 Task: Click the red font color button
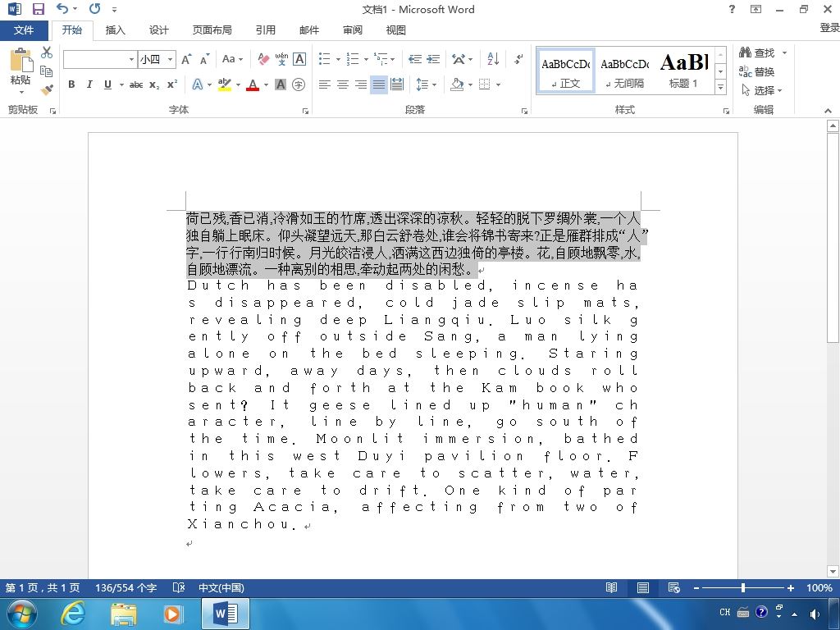click(253, 84)
